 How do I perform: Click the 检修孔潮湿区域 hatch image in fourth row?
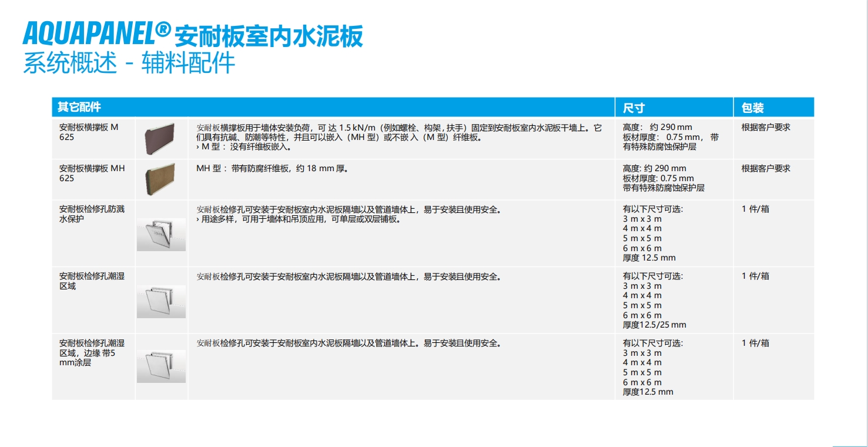(161, 301)
